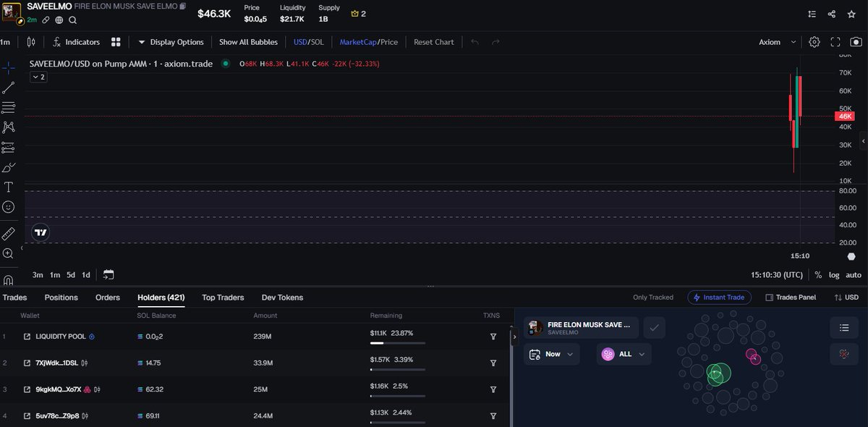Open the Dev Tokens tab

tap(282, 297)
